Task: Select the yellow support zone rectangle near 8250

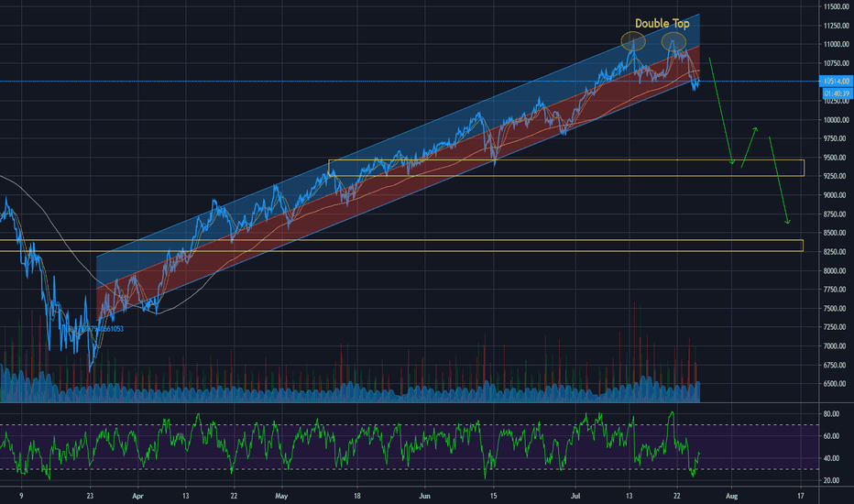Action: [401, 246]
